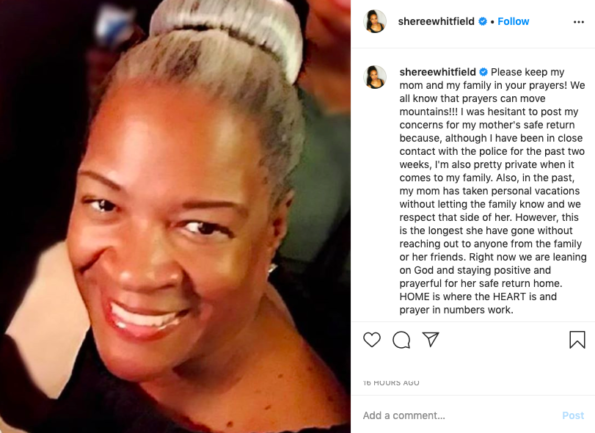The height and width of the screenshot is (433, 595).
Task: Open the 16 hours ago timestamp
Action: coord(391,383)
